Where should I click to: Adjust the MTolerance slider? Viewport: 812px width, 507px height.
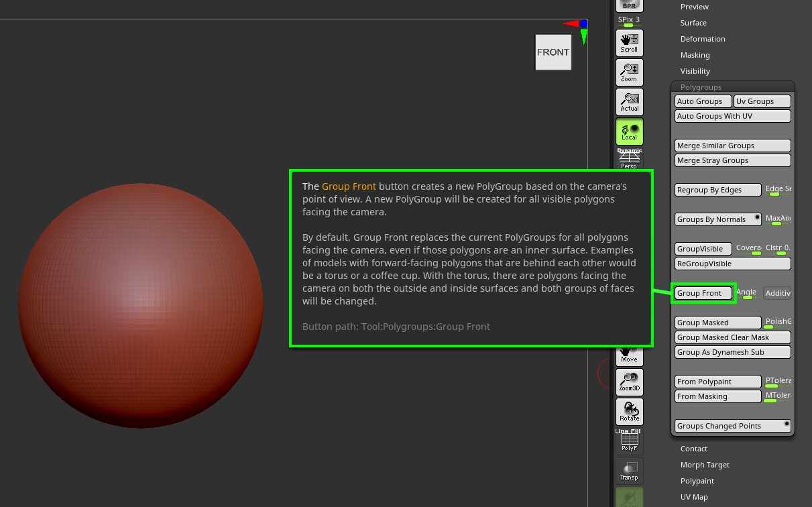[x=778, y=396]
